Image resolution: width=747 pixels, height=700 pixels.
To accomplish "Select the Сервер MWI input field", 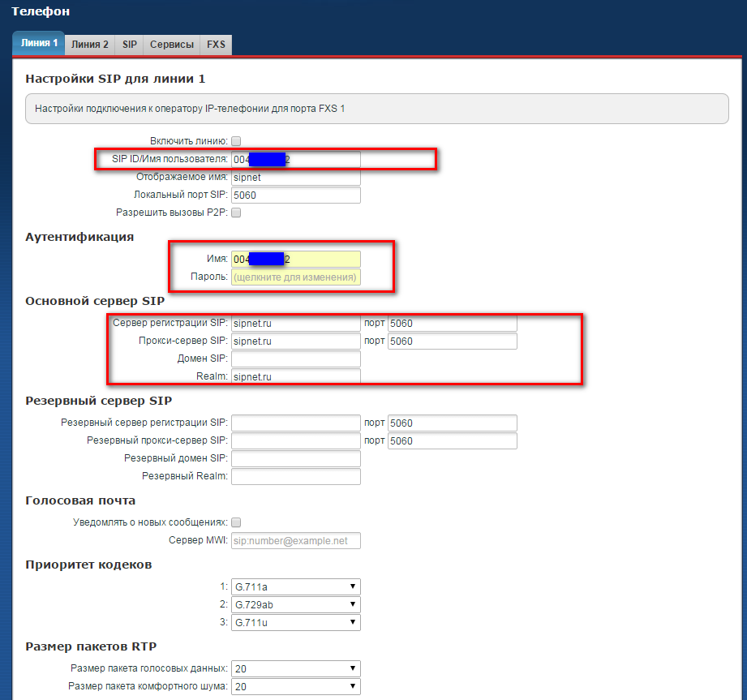I will point(295,541).
